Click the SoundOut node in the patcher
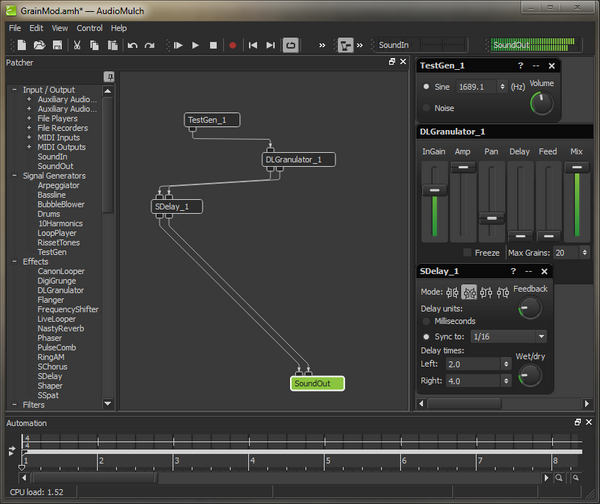 [x=317, y=383]
